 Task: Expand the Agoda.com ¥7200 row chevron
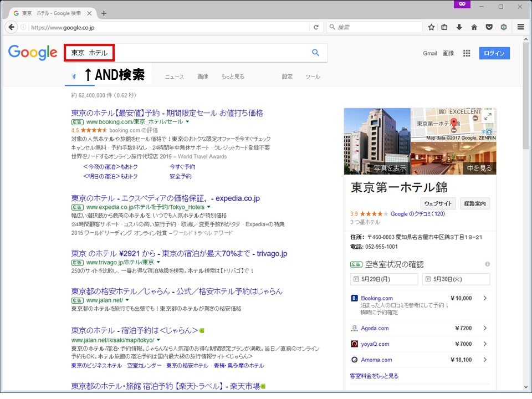pos(485,328)
